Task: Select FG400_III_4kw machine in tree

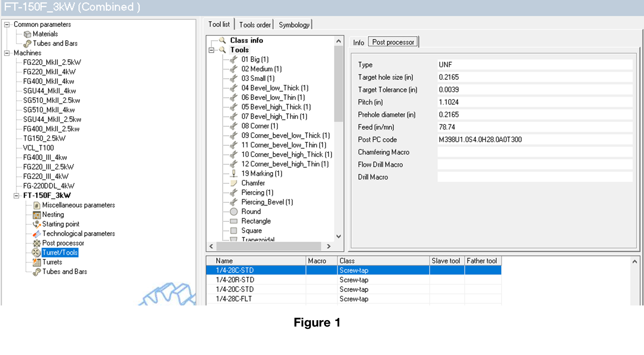Action: 45,157
